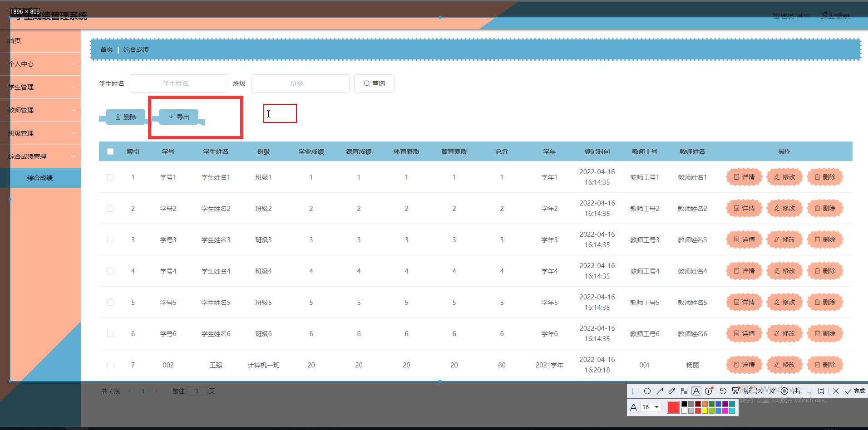The height and width of the screenshot is (430, 868).
Task: Click 退出登录 in the top bar
Action: 835,16
